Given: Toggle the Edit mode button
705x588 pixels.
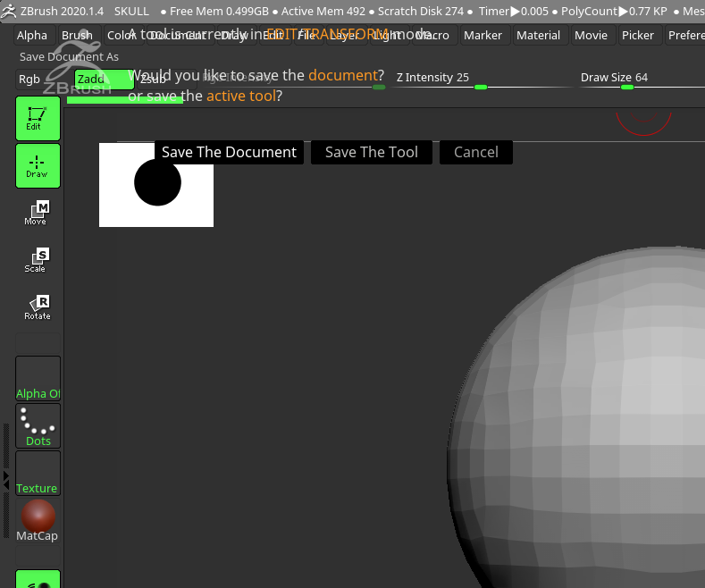Looking at the screenshot, I should point(38,118).
